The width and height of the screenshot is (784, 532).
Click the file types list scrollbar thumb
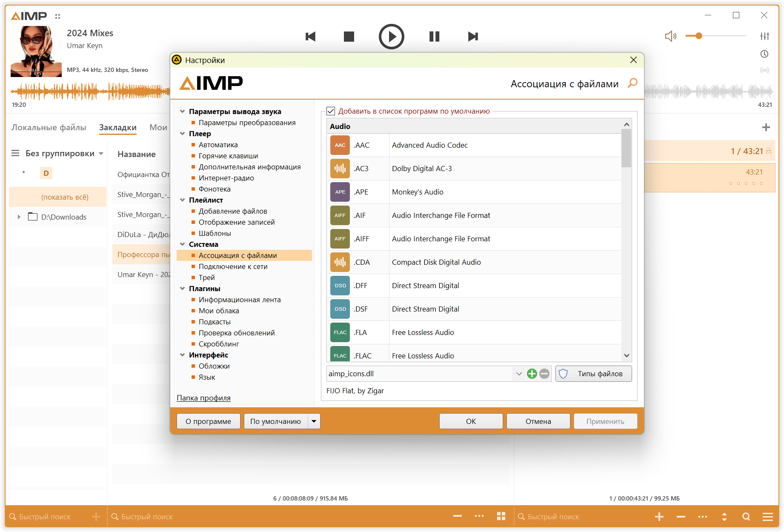(x=627, y=149)
